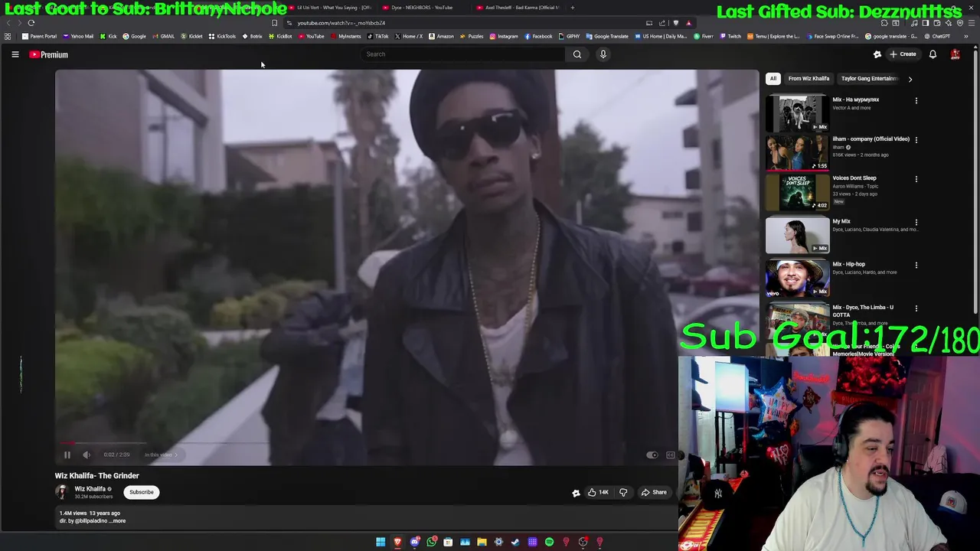Open the TikTok bookmark
Image resolution: width=980 pixels, height=551 pixels.
tap(378, 36)
